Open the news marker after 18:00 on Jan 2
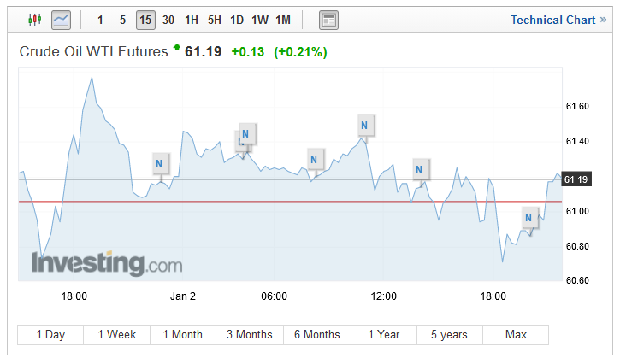 pyautogui.click(x=528, y=218)
